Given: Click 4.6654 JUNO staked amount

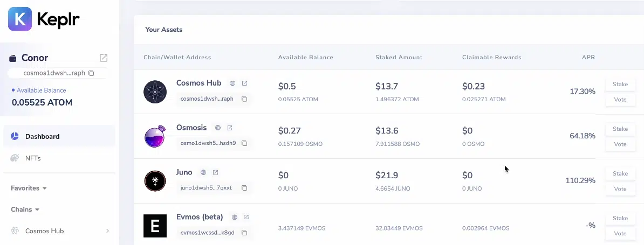Looking at the screenshot, I should [393, 189].
